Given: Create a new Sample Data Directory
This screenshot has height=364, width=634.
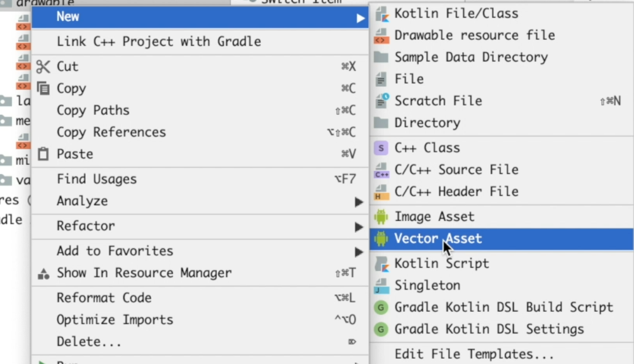Looking at the screenshot, I should (470, 57).
